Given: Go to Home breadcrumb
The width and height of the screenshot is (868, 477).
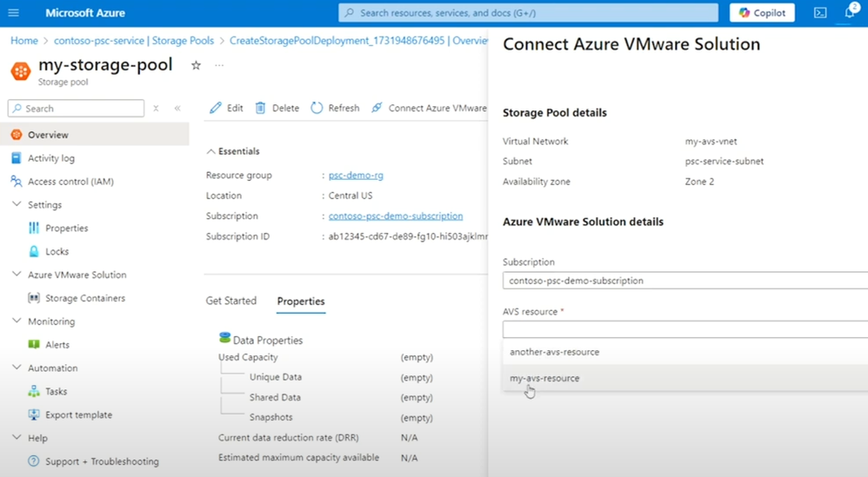Looking at the screenshot, I should tap(24, 40).
